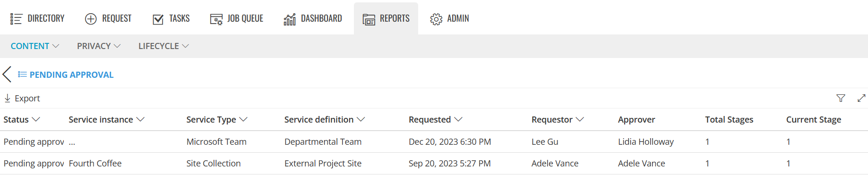Select the Reports tab
This screenshot has height=182, width=868.
point(386,18)
